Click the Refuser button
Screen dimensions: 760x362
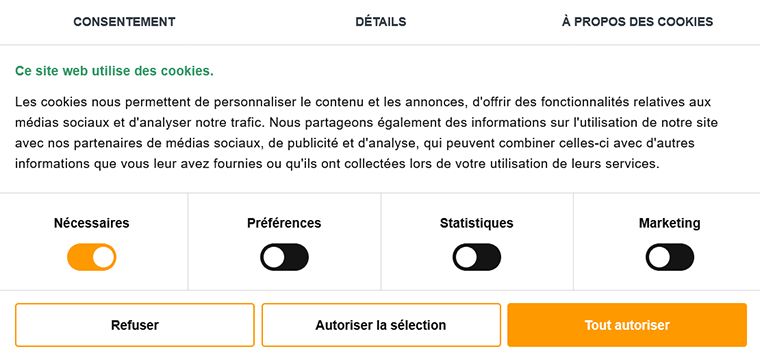pyautogui.click(x=135, y=325)
